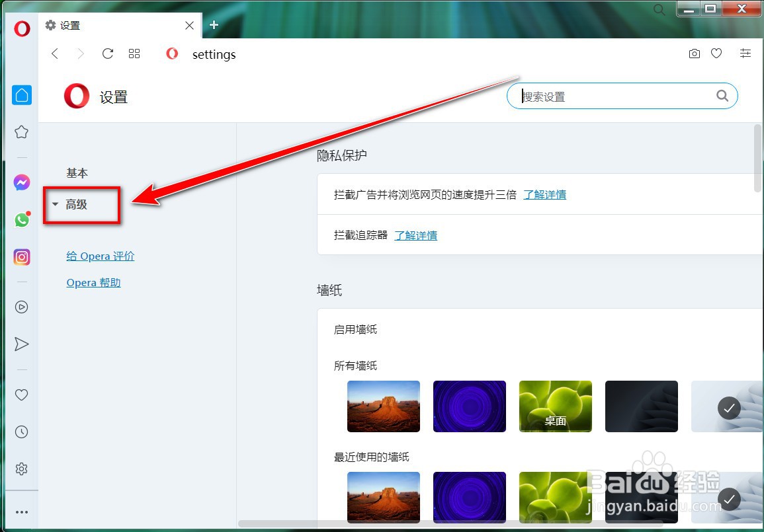Image resolution: width=764 pixels, height=532 pixels.
Task: Click the settings address bar text
Action: pos(214,54)
